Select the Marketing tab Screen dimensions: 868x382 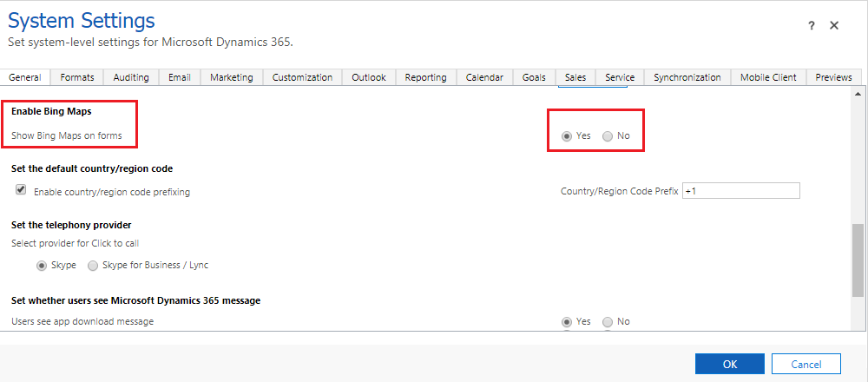(232, 77)
